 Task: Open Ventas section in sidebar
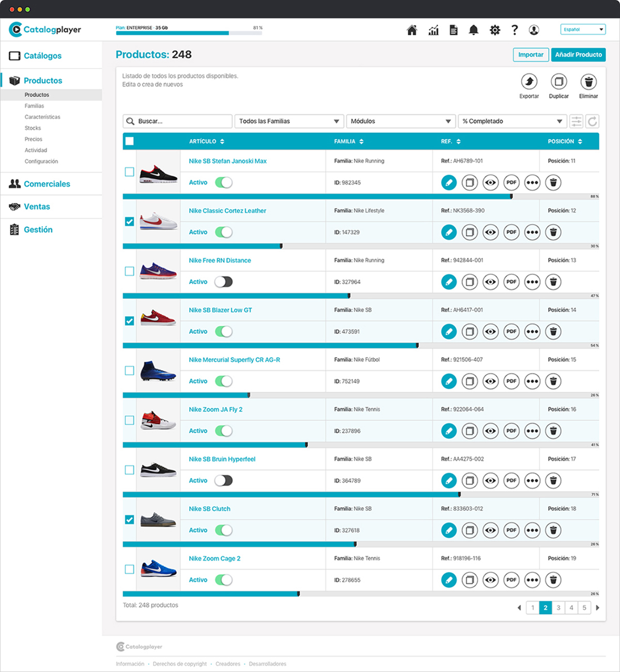[37, 207]
